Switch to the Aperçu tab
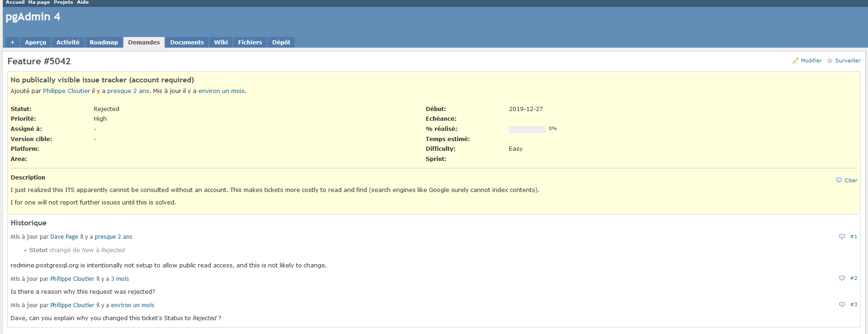Image resolution: width=868 pixels, height=334 pixels. (36, 42)
